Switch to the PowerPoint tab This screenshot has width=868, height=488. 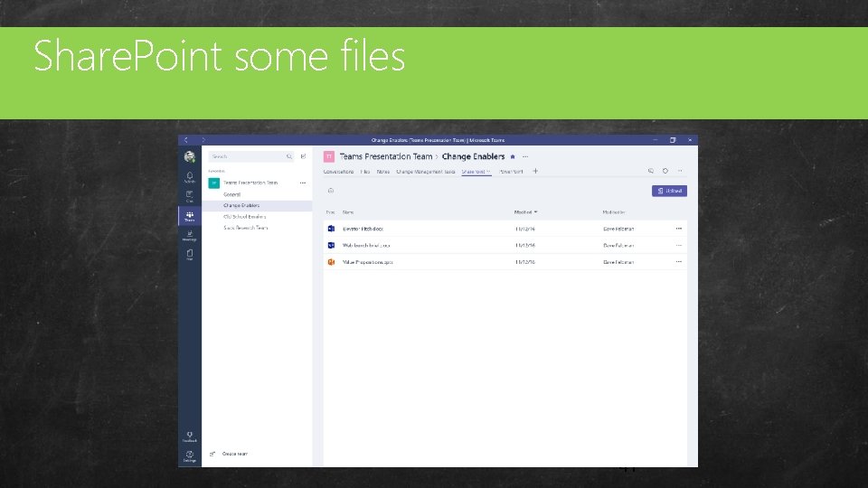pos(511,172)
